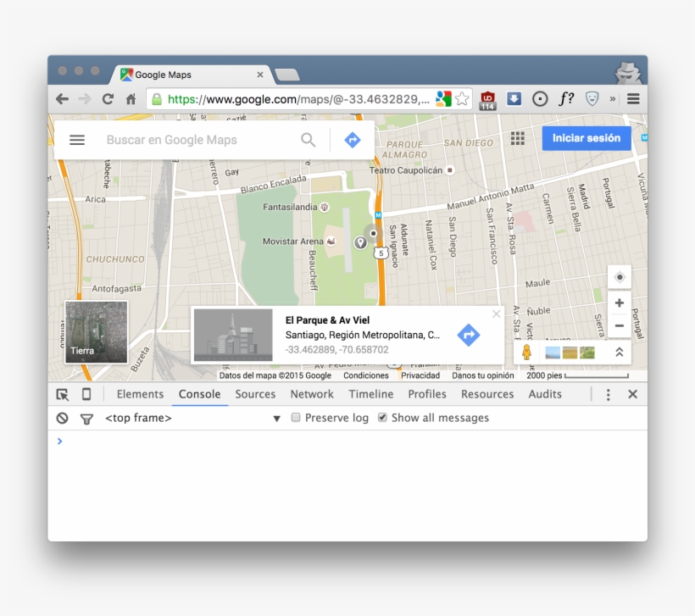Open DevTools three-dot options menu
Screen dimensions: 695x616
coord(609,394)
